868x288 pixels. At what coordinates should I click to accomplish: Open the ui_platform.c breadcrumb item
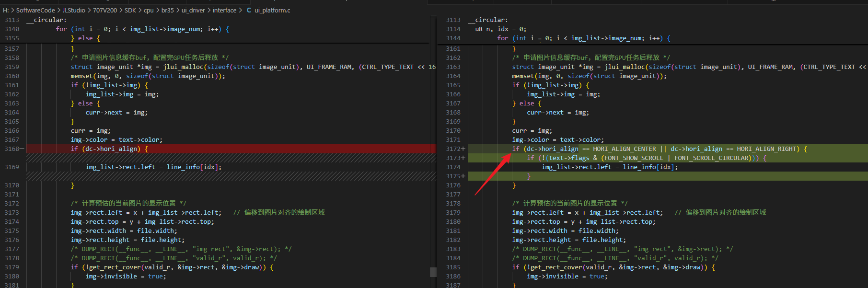[272, 10]
